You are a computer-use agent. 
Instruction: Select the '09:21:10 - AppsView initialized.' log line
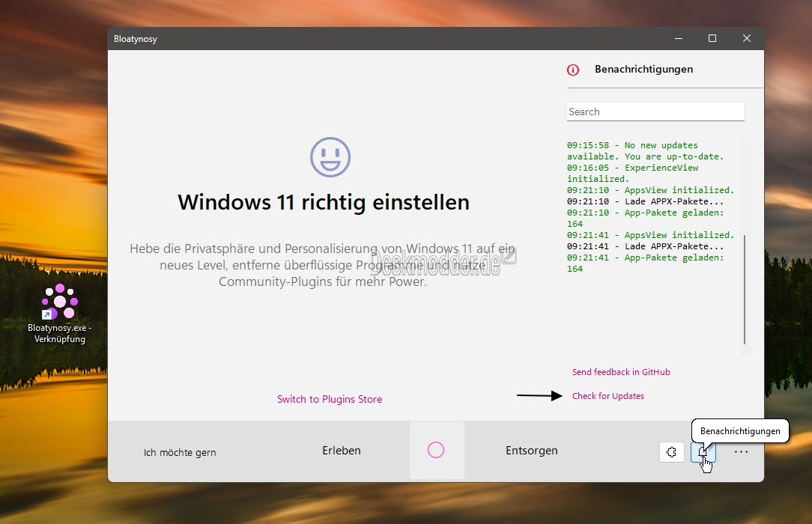click(650, 190)
